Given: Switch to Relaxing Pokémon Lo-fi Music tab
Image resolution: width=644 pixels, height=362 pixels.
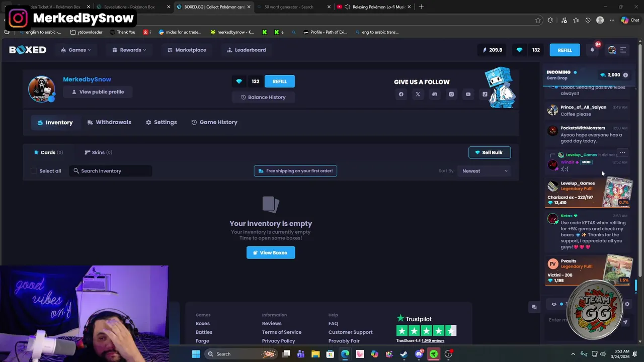Looking at the screenshot, I should [373, 7].
